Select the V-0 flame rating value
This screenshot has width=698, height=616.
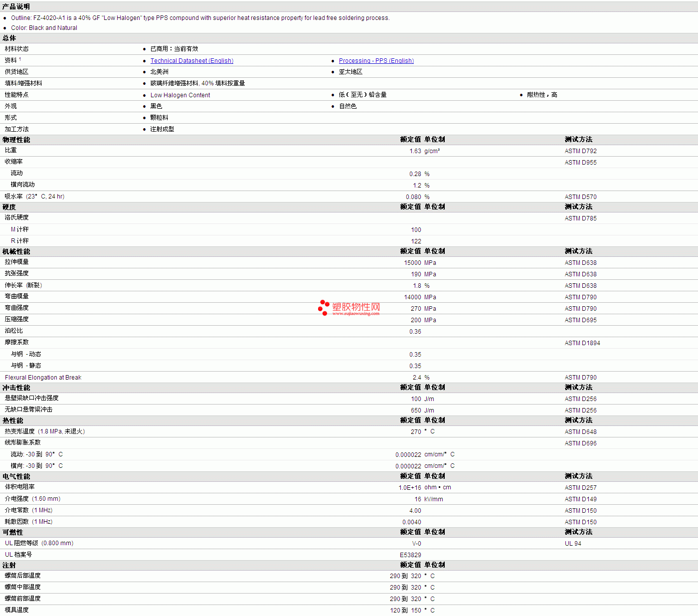pos(416,544)
